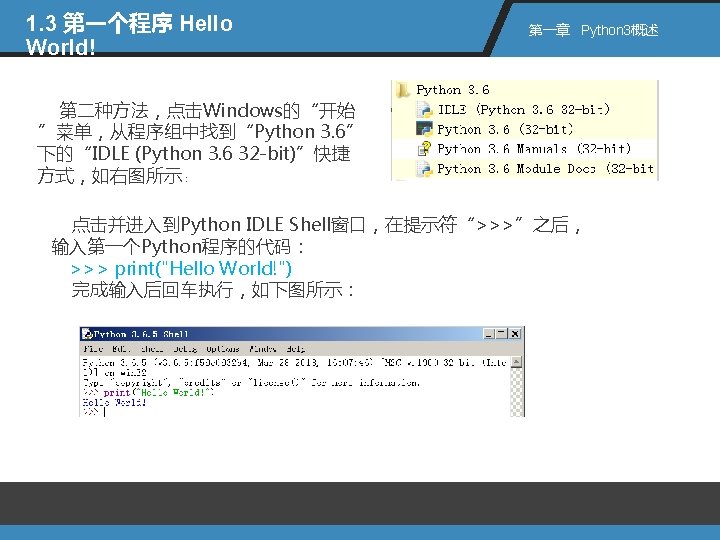Open the Debug menu in Python Shell
Screen dimensions: 720x540
185,349
